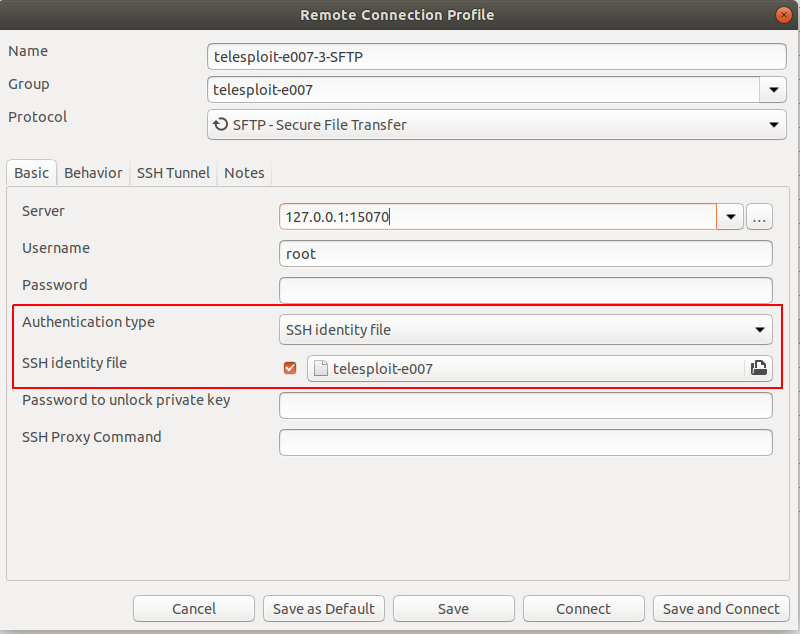800x634 pixels.
Task: Click the Save and Connect button
Action: coord(721,608)
